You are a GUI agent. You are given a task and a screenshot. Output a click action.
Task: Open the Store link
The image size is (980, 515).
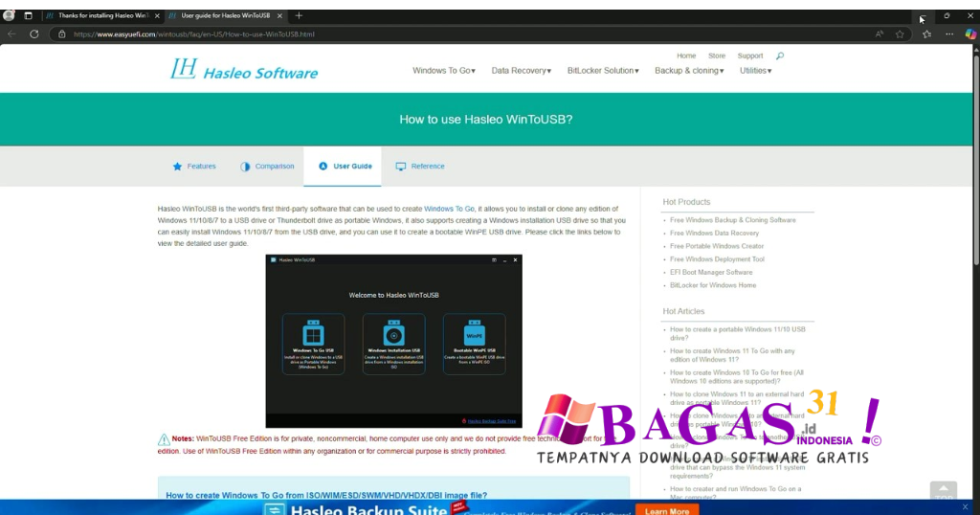[717, 56]
